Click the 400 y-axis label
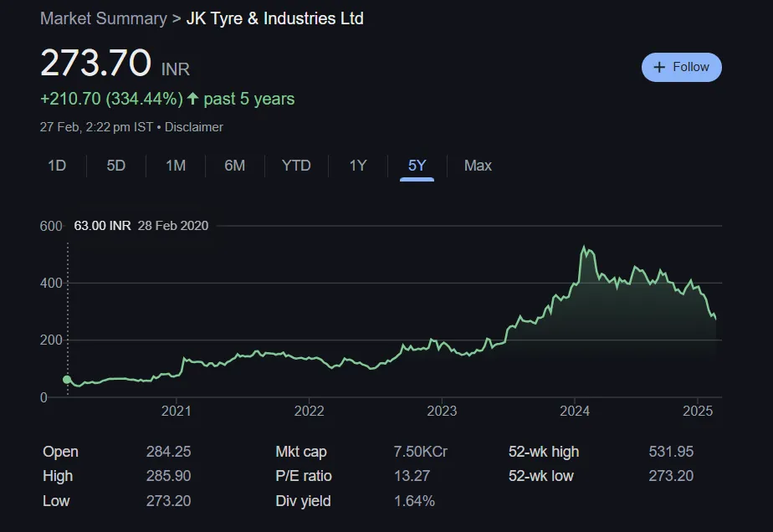The width and height of the screenshot is (773, 532). (51, 284)
